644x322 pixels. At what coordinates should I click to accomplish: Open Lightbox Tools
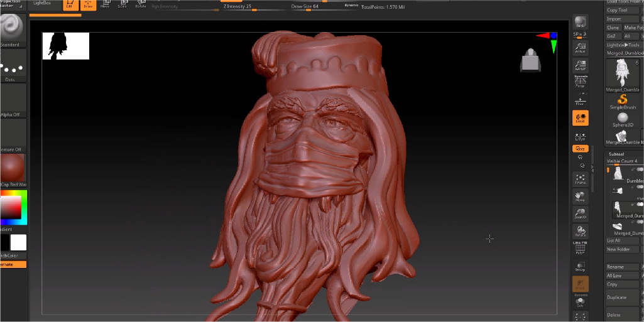pos(623,45)
